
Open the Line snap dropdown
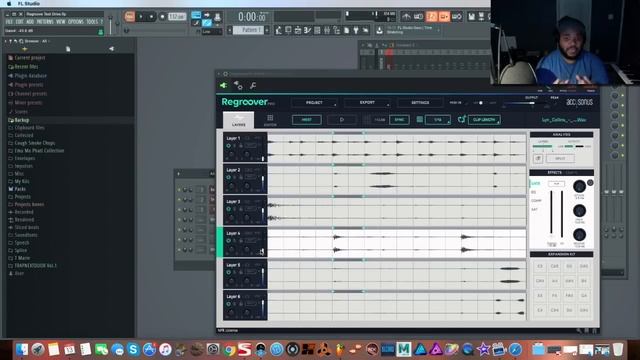click(212, 31)
